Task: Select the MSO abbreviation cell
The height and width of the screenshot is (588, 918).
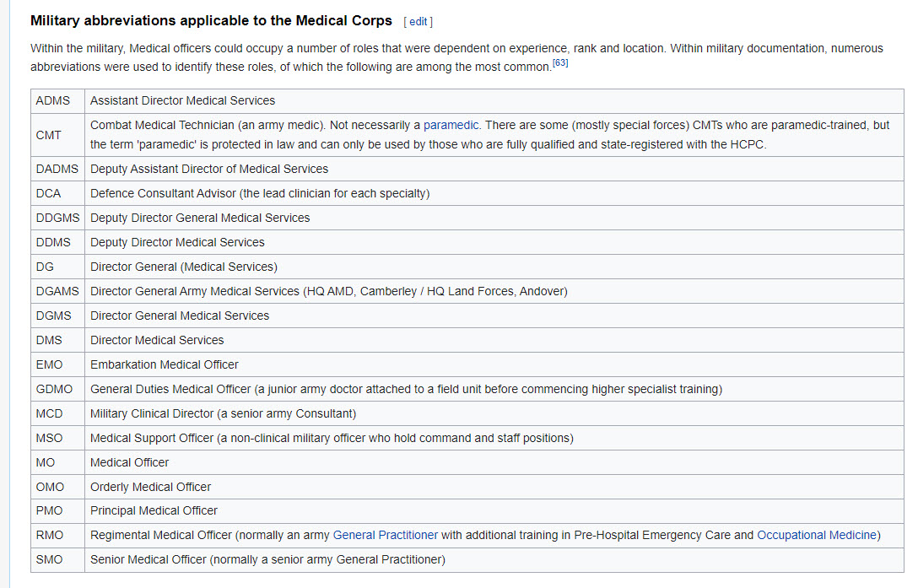Action: point(50,438)
